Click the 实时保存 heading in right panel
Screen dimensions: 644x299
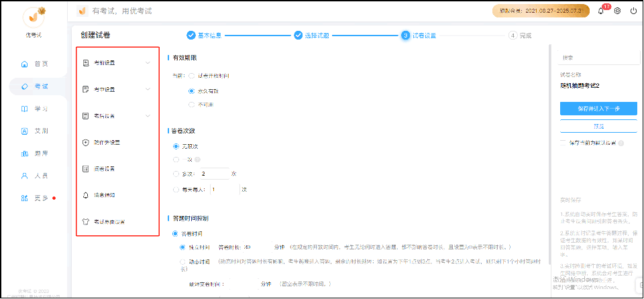click(570, 200)
